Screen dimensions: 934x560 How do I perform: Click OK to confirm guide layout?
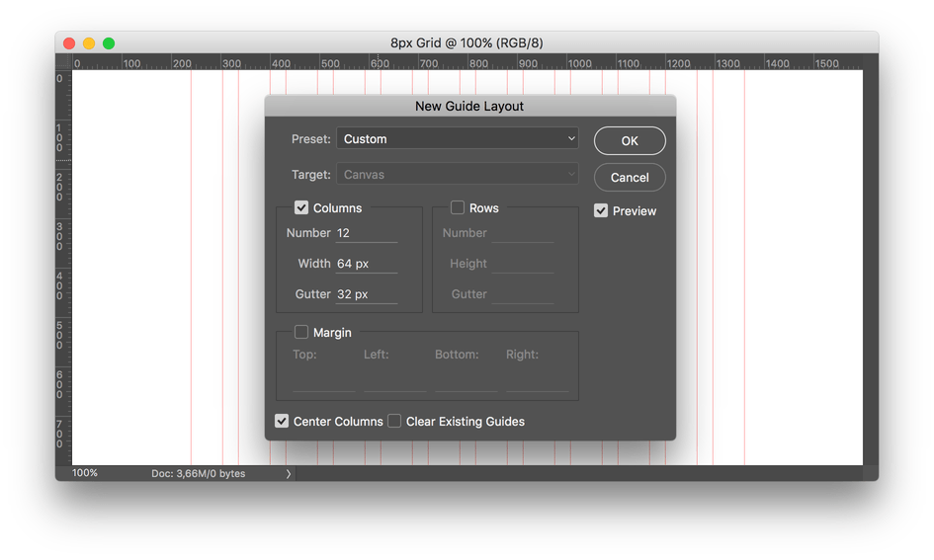630,141
